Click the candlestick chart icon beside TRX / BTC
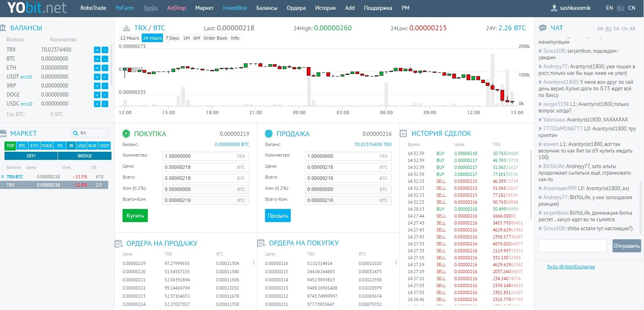644x310 pixels. 126,28
